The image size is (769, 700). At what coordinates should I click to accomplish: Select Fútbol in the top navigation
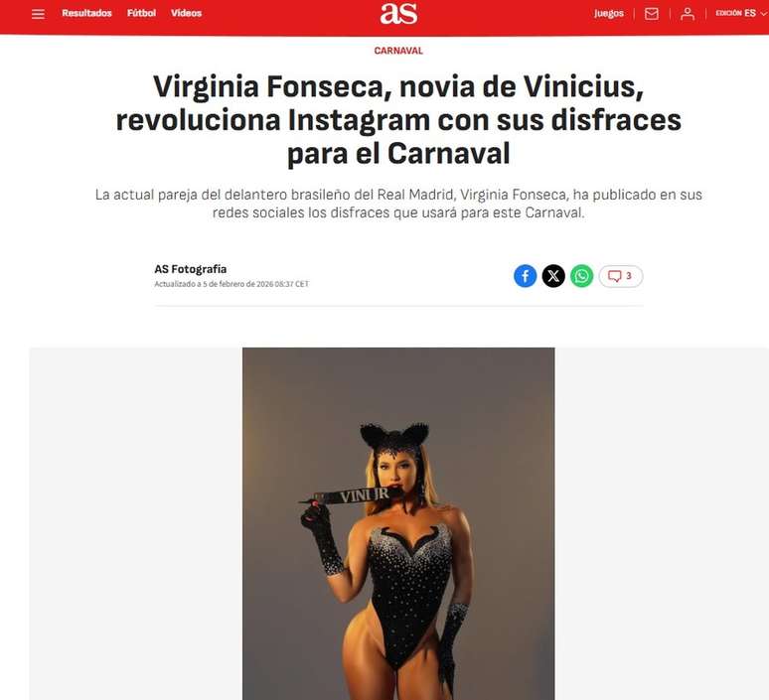[x=141, y=13]
